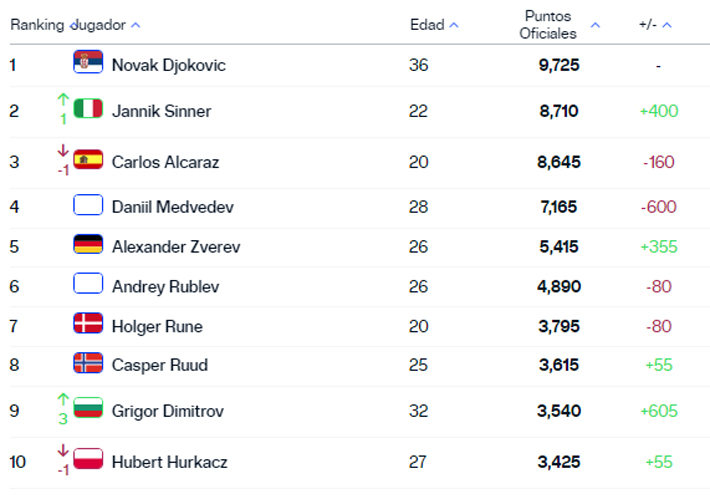Sort by Edad using its chevron
Screen dimensions: 710x499
tap(454, 25)
